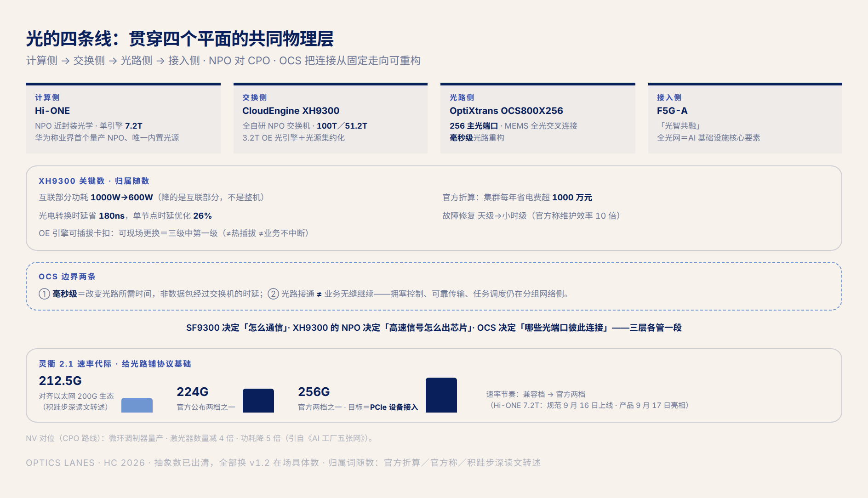Screen dimensions: 868x498
Task: Click the 接入侧 card label
Action: point(669,97)
